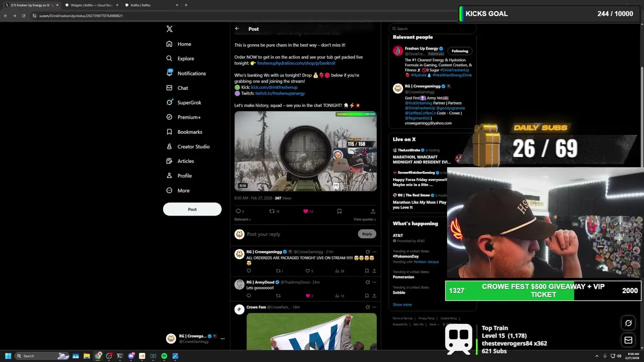Go to Home in X sidebar
Screen dimensions: 644x362
[179, 44]
